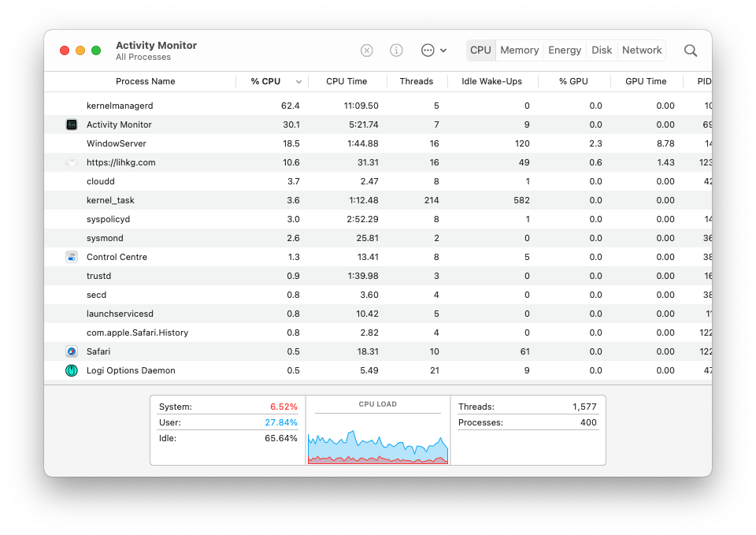
Task: Switch to the Energy tab
Action: point(565,50)
